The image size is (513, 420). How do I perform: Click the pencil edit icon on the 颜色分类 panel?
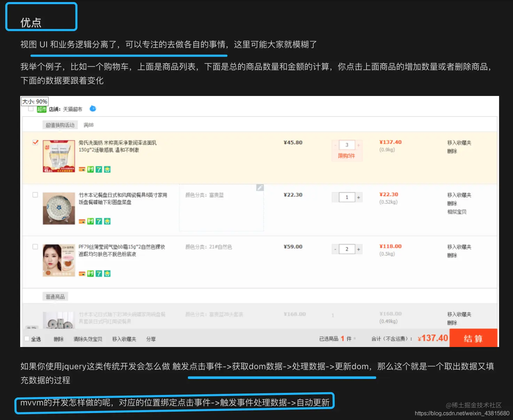coord(260,187)
